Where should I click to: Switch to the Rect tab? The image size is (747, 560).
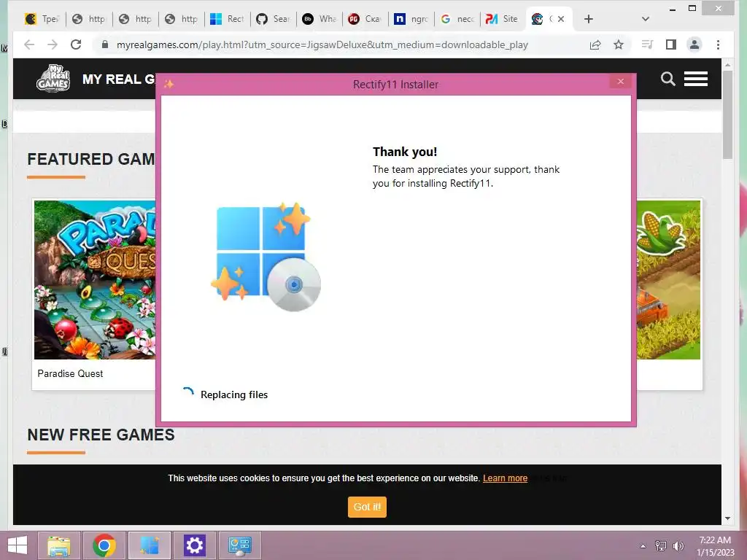coord(228,19)
